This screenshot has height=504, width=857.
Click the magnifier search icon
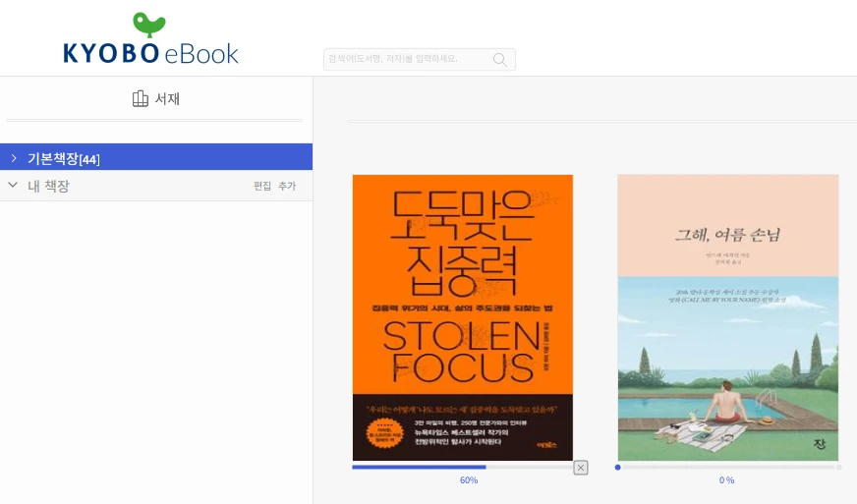click(x=499, y=59)
